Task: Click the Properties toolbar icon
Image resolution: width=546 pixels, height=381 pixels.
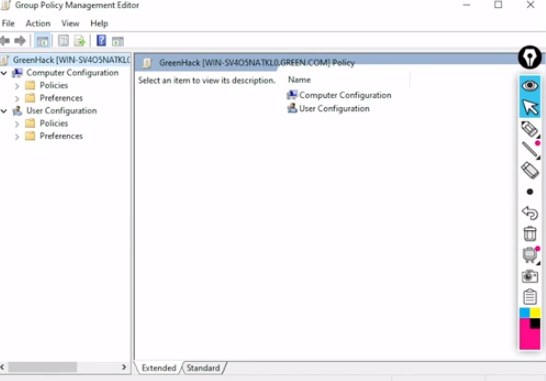Action: click(x=63, y=41)
